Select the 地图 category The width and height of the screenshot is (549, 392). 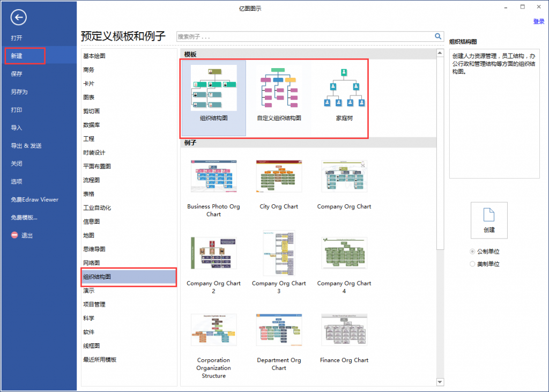[x=88, y=235]
